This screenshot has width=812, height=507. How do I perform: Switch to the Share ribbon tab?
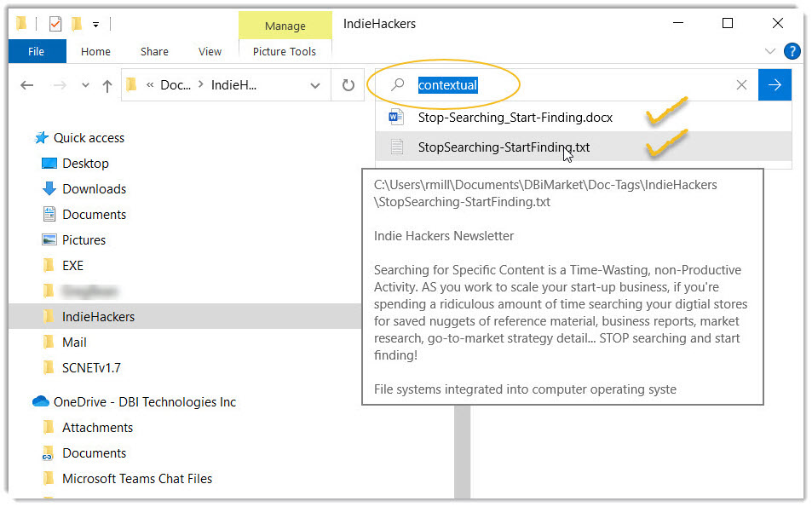[154, 51]
